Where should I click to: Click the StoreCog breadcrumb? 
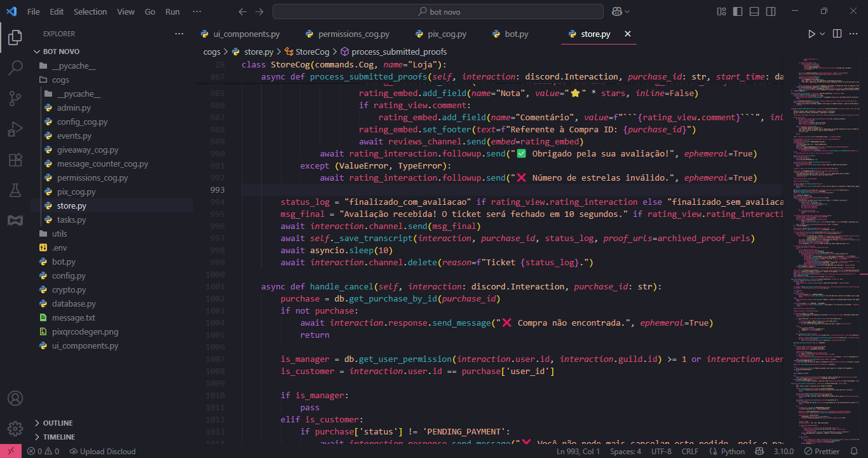click(x=306, y=52)
